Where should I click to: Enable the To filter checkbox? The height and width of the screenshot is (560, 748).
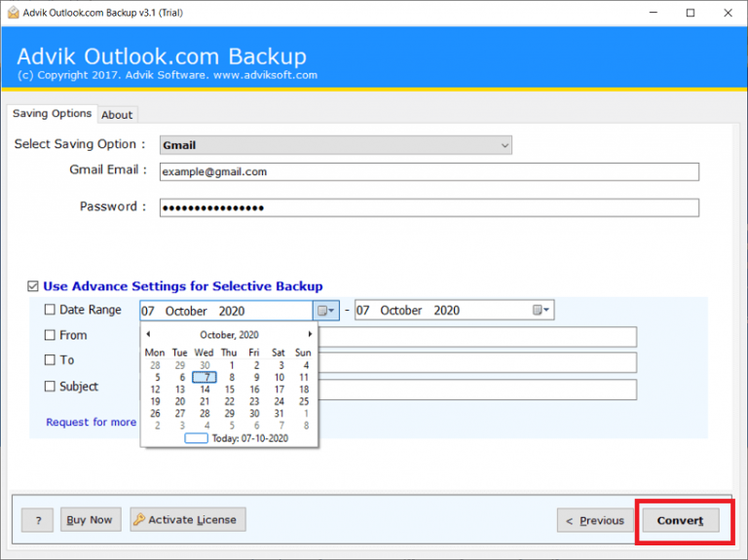[50, 359]
